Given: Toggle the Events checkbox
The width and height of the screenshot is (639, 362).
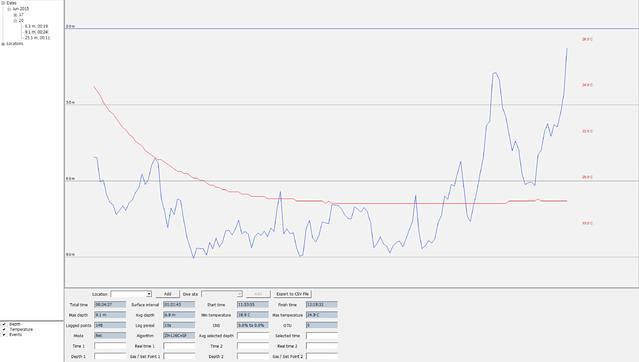Looking at the screenshot, I should [4, 335].
